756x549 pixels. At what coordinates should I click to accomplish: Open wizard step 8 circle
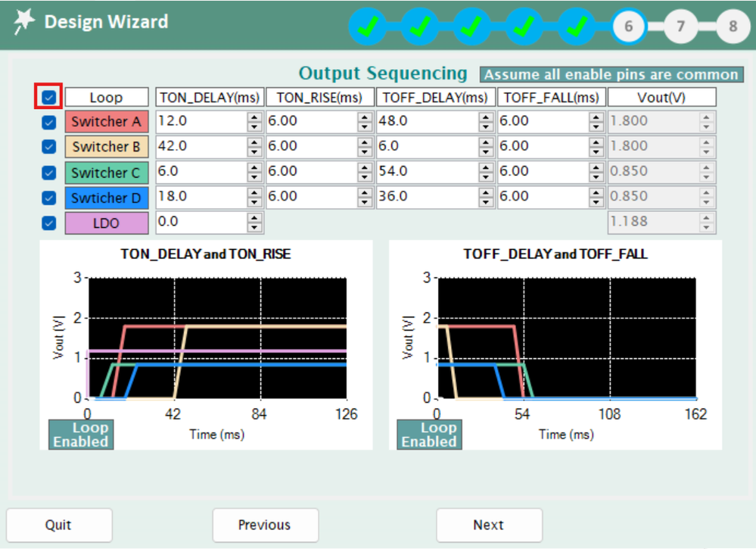point(732,26)
